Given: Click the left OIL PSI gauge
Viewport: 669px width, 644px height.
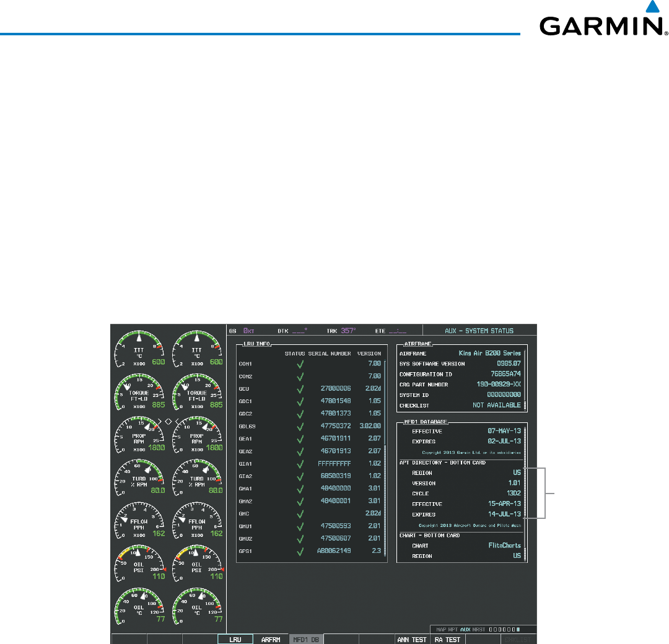Looking at the screenshot, I should pyautogui.click(x=139, y=564).
